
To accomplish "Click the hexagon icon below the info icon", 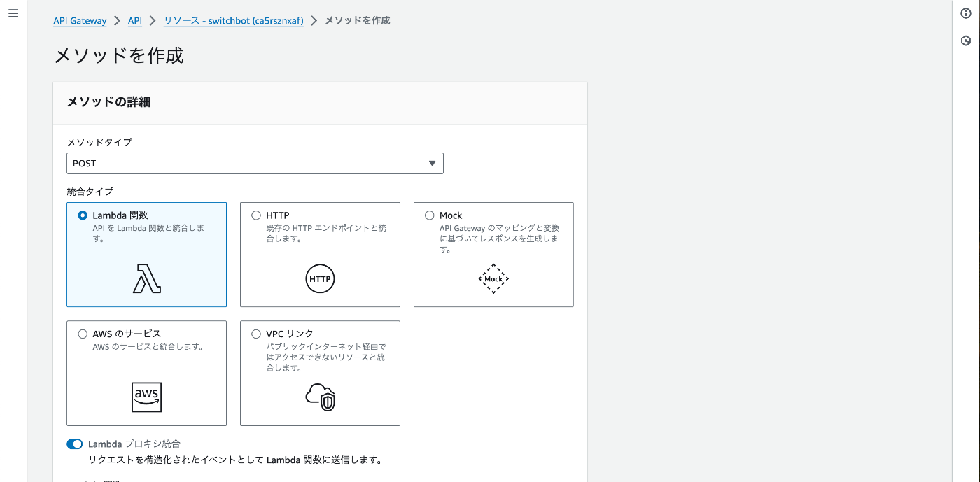I will (x=966, y=41).
